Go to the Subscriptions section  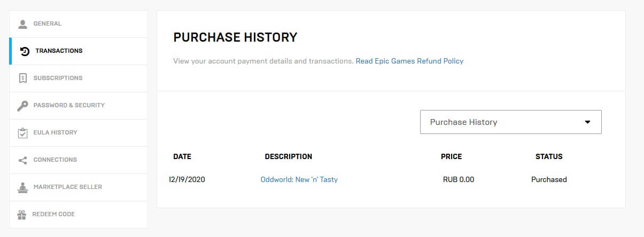(58, 78)
